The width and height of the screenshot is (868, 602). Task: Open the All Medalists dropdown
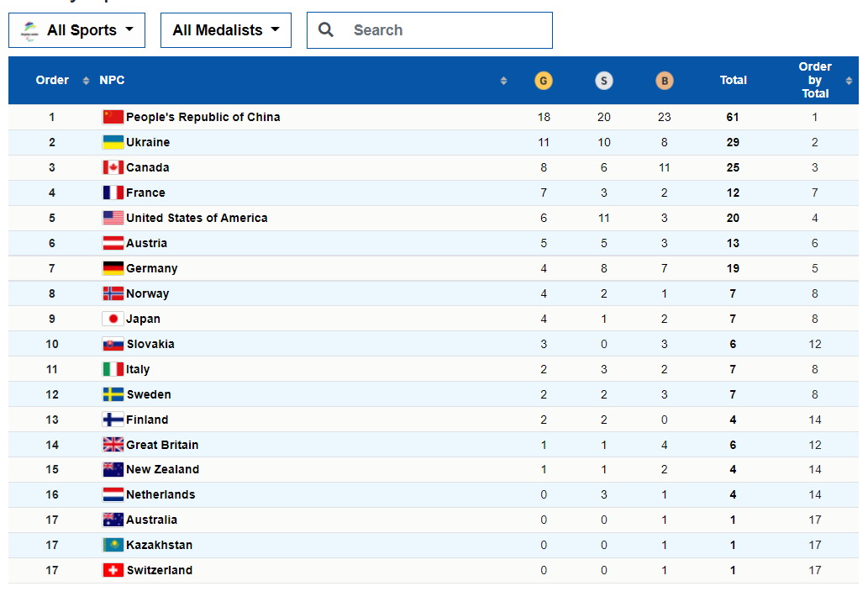pos(226,30)
